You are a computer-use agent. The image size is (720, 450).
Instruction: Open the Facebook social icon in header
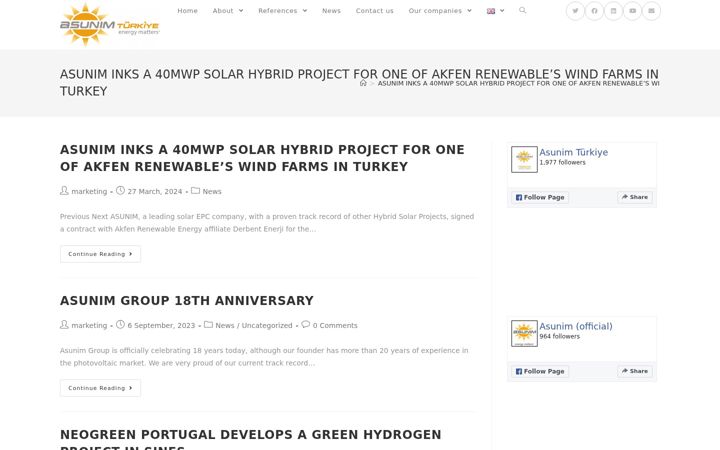pos(594,11)
